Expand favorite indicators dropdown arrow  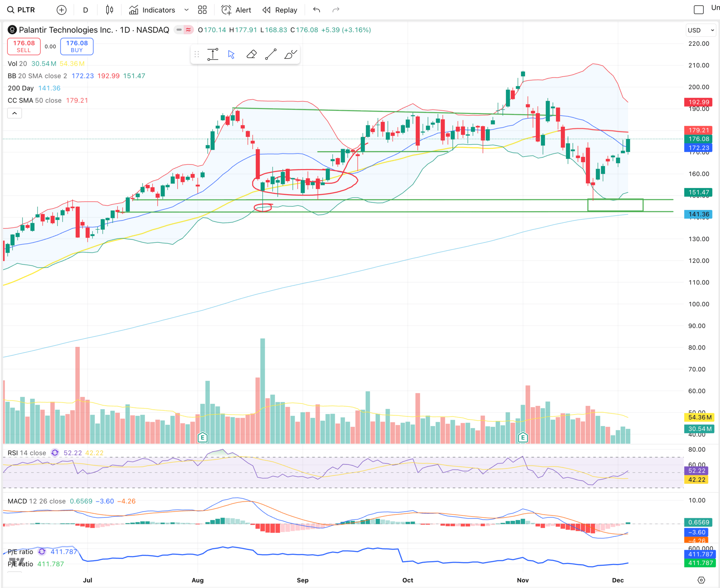click(x=186, y=10)
